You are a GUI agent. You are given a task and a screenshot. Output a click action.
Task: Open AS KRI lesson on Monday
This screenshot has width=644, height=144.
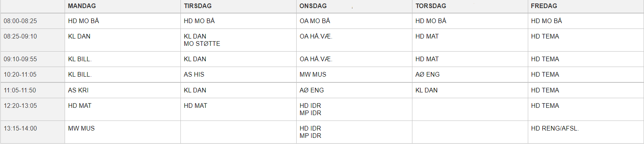click(78, 90)
